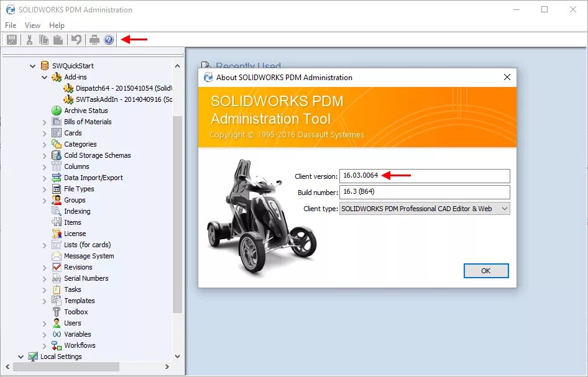
Task: Click the Groups people icon
Action: click(x=57, y=200)
